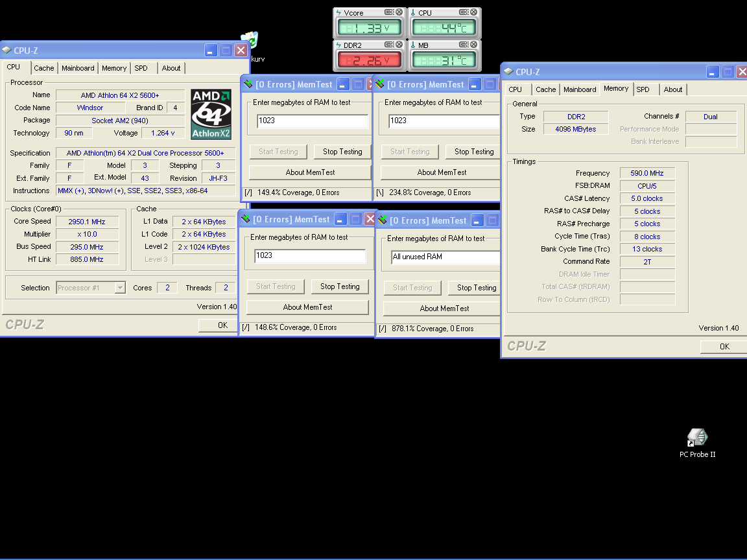Toggle the snap magnet icon on the MB temperature monitor

click(464, 45)
